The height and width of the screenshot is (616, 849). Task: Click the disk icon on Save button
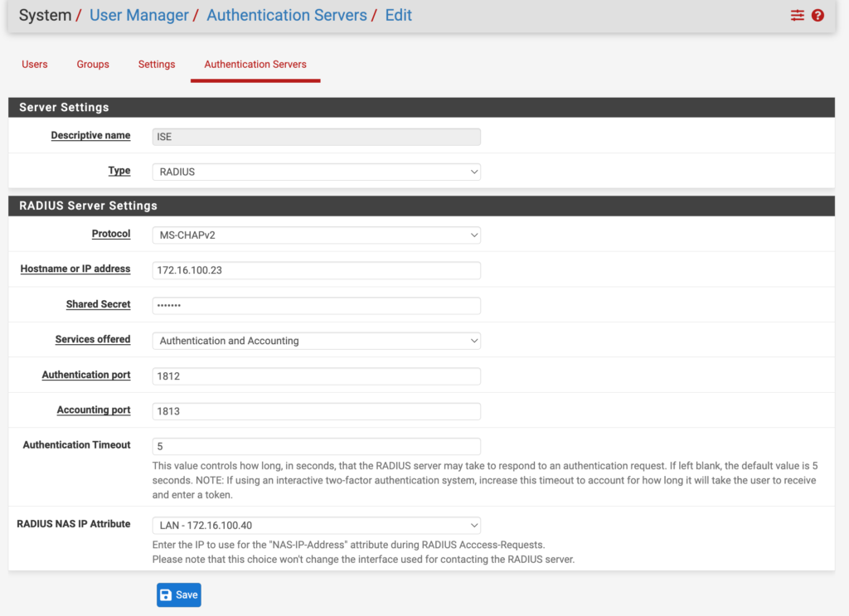pyautogui.click(x=166, y=594)
